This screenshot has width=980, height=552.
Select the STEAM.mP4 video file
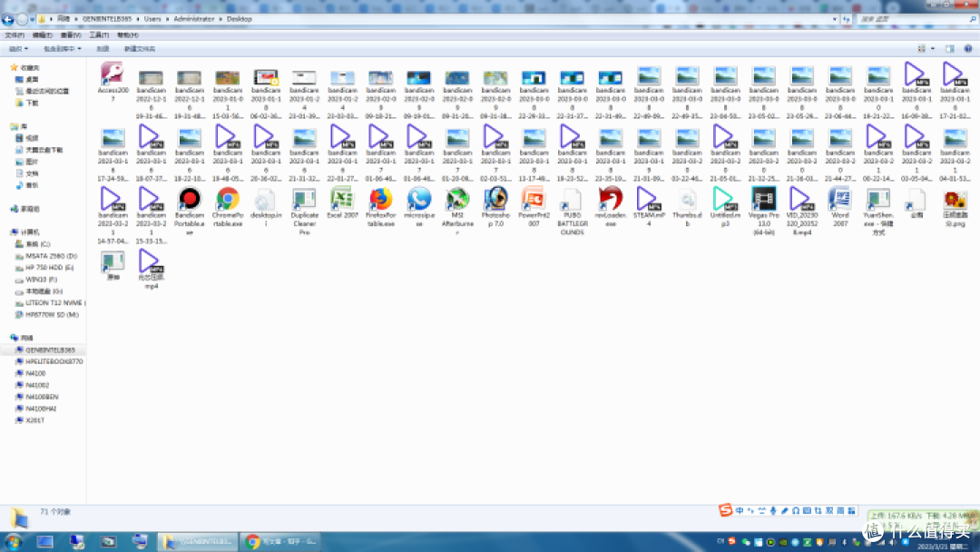pyautogui.click(x=649, y=207)
